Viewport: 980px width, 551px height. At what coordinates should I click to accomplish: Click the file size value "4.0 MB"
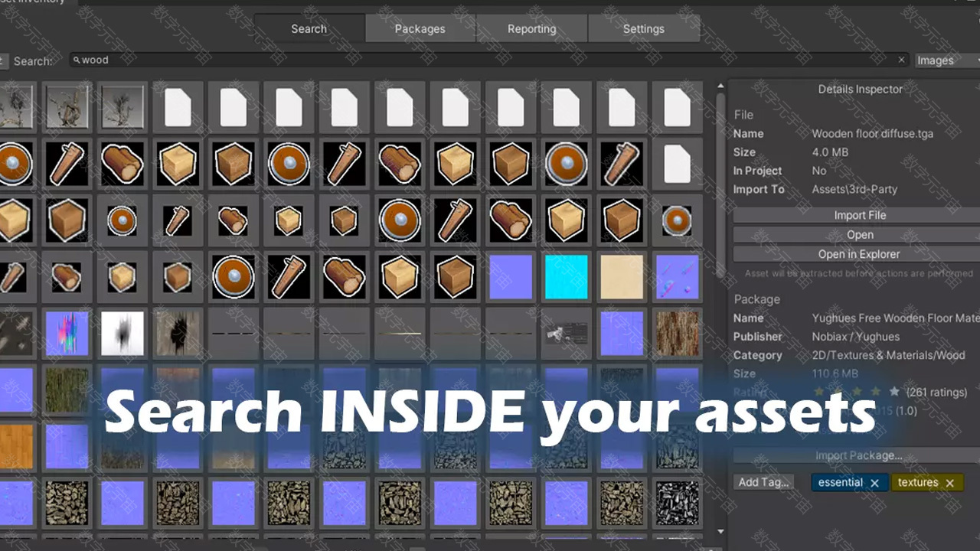tap(830, 152)
